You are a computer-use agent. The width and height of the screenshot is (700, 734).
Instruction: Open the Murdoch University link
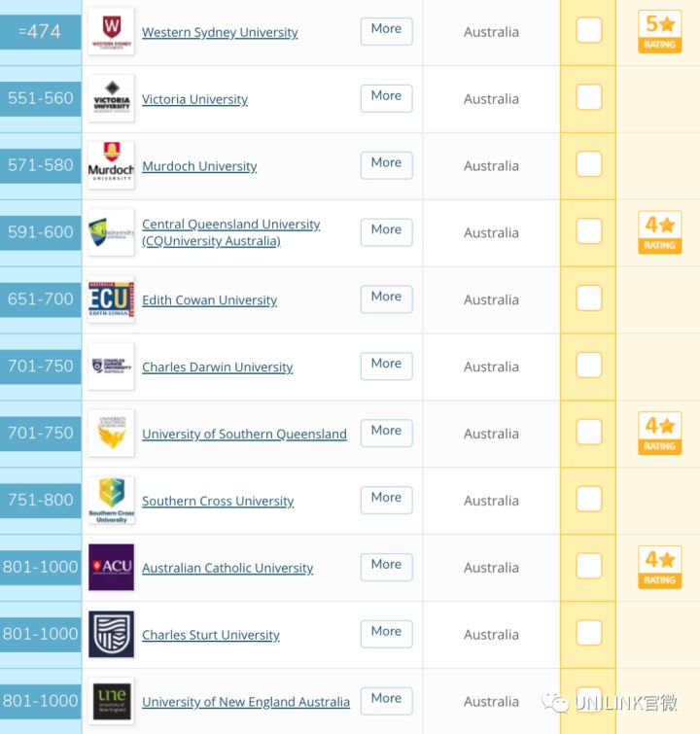click(199, 166)
